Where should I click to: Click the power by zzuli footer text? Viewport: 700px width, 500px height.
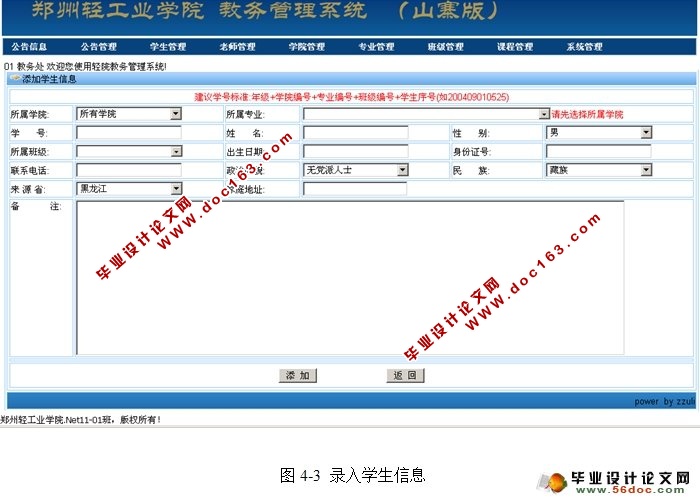665,401
